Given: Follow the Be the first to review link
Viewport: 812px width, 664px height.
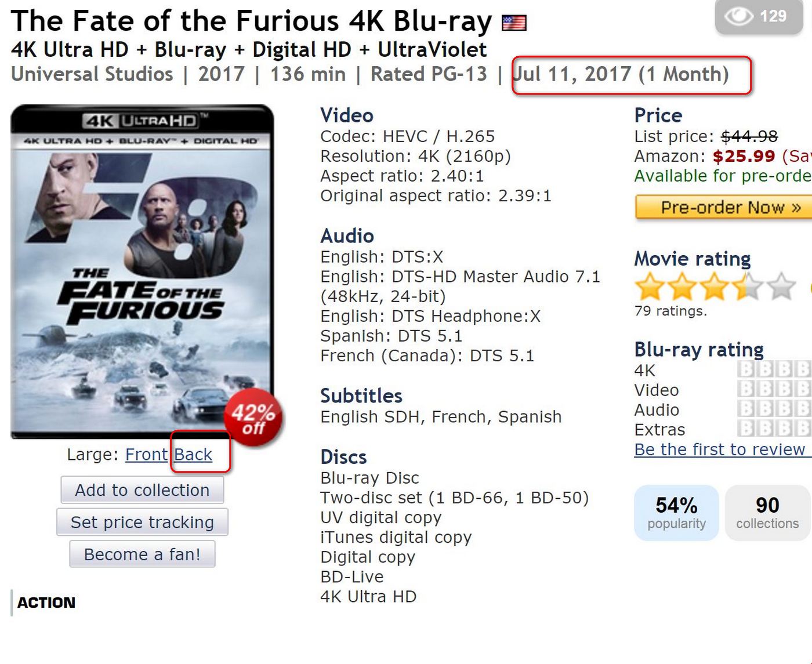Looking at the screenshot, I should 720,449.
